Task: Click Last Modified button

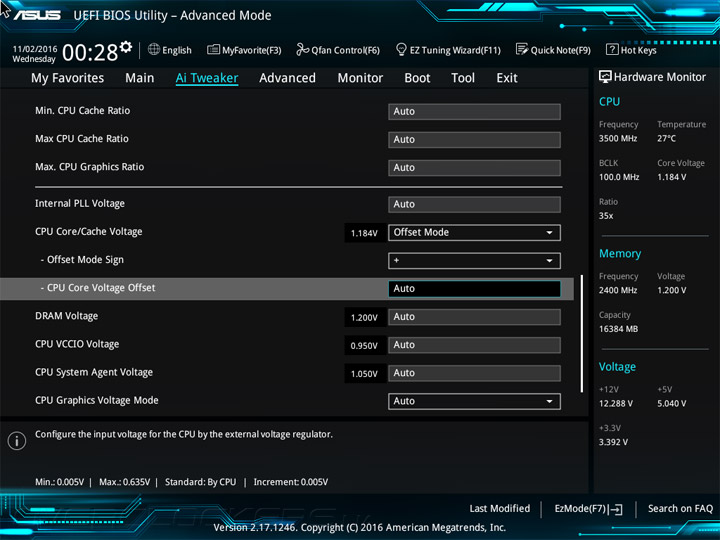Action: [500, 508]
